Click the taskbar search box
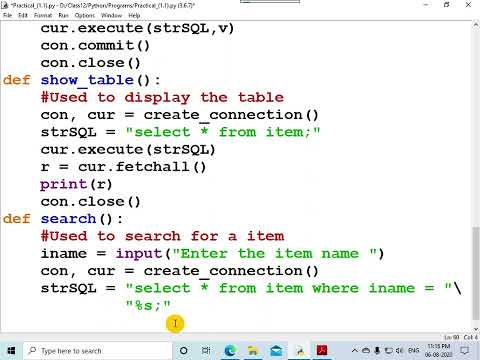480x360 pixels. coord(97,351)
